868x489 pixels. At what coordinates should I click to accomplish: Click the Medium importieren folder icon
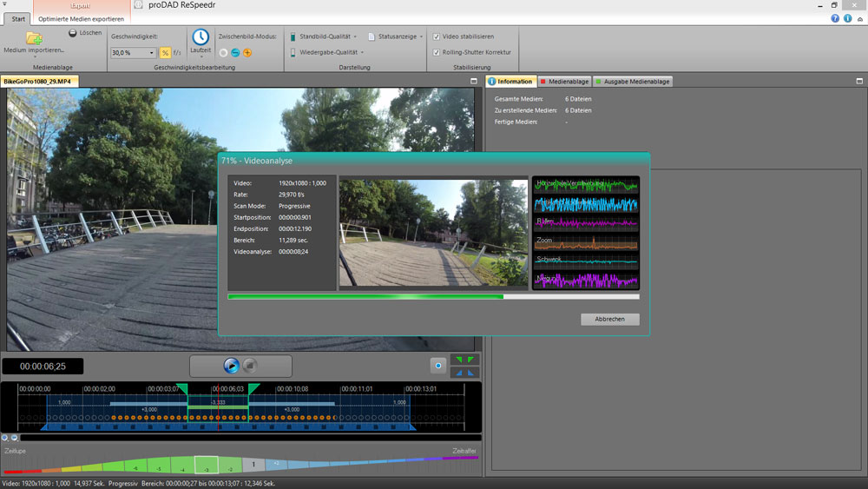pos(34,38)
